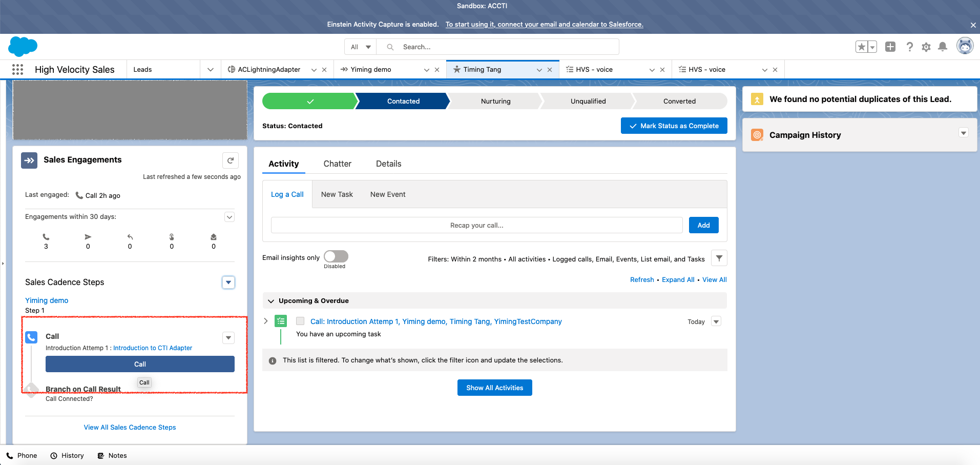This screenshot has height=465, width=980.
Task: Select the Log a Call tab
Action: [287, 194]
